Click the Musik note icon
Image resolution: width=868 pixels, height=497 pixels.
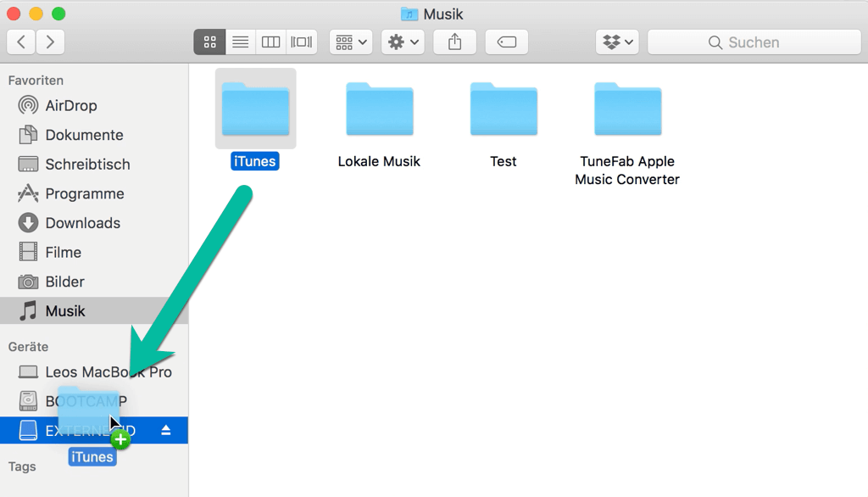tap(28, 310)
